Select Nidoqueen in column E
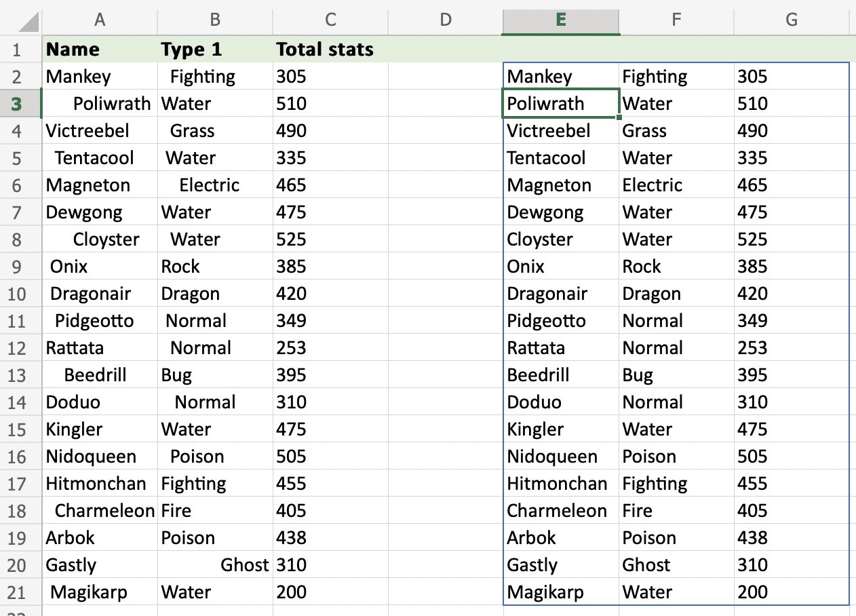 pos(560,456)
